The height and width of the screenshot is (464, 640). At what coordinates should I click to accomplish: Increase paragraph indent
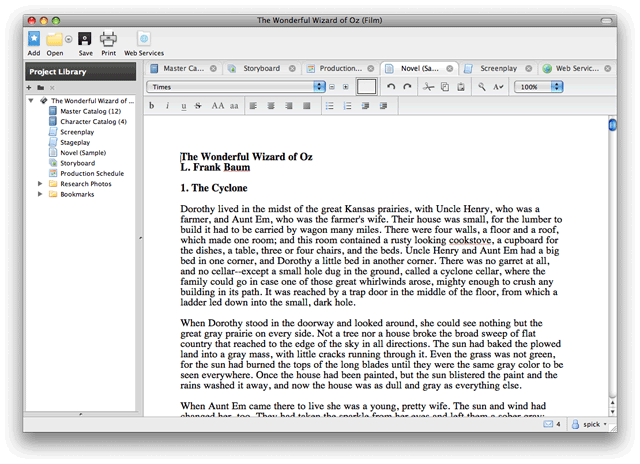click(383, 106)
